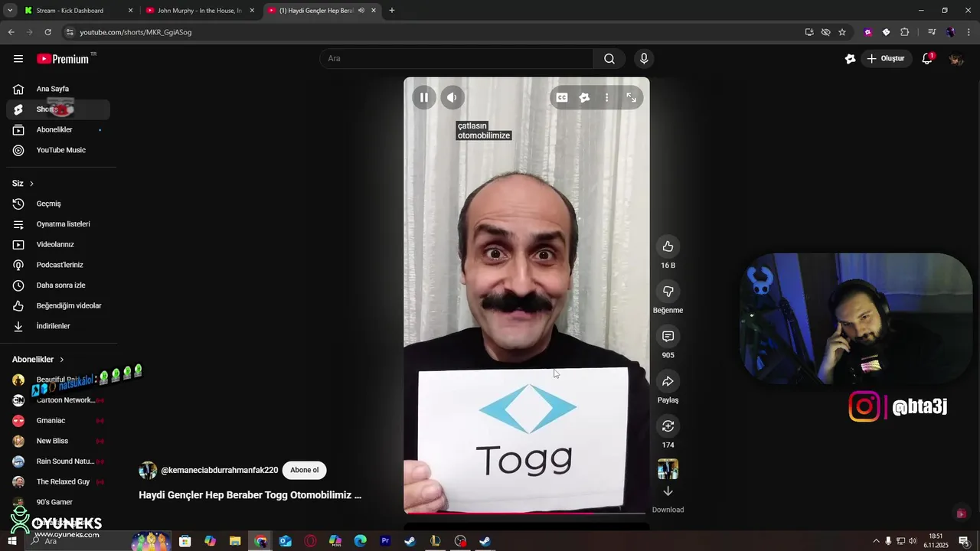
Task: Open Abonelikler in the sidebar
Action: click(x=58, y=130)
